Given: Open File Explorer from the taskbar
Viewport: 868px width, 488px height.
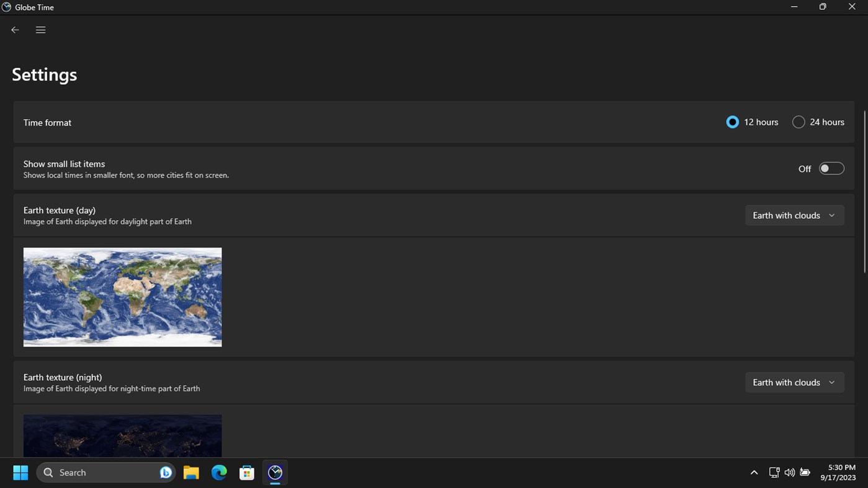Looking at the screenshot, I should [x=191, y=472].
